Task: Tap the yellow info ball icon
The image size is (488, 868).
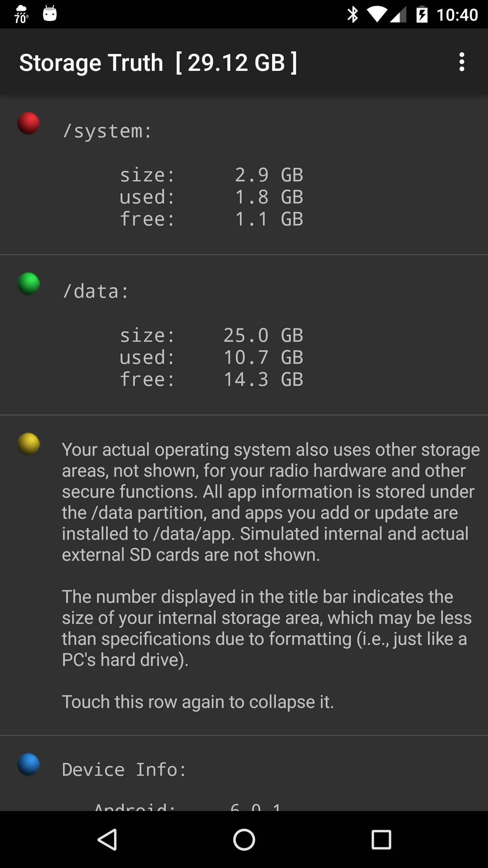Action: (28, 444)
